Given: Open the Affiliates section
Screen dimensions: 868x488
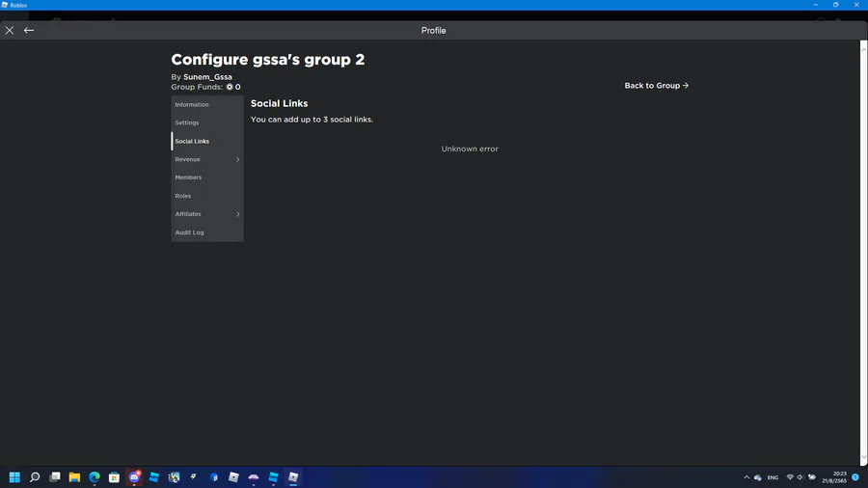Looking at the screenshot, I should point(207,214).
